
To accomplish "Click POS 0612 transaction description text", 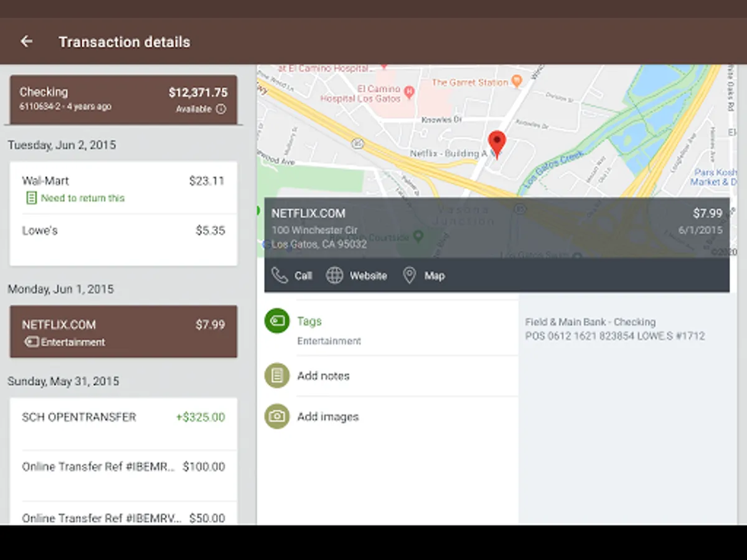I will (615, 336).
